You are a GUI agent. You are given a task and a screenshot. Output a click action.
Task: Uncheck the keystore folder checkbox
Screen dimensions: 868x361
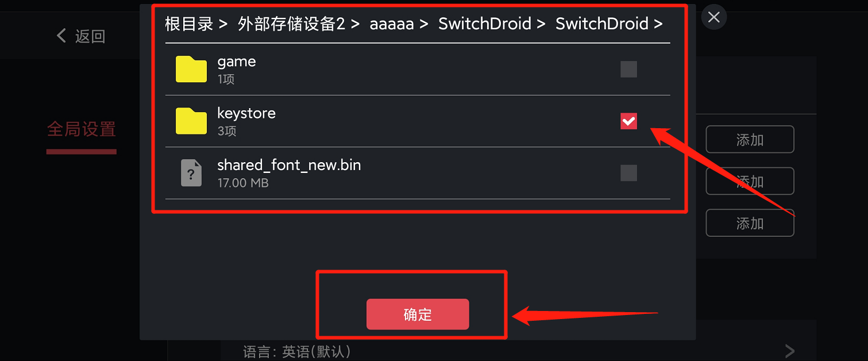629,121
